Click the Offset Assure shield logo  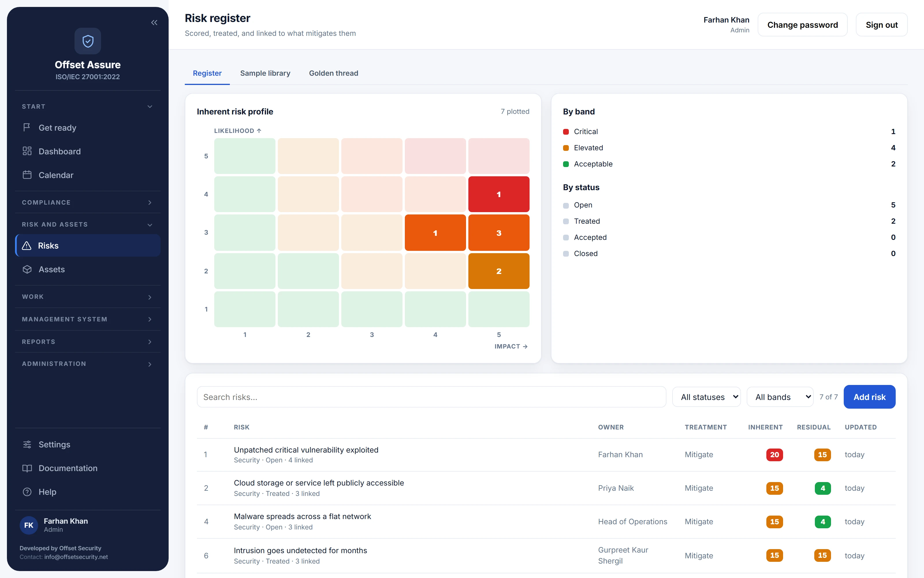[x=88, y=41]
